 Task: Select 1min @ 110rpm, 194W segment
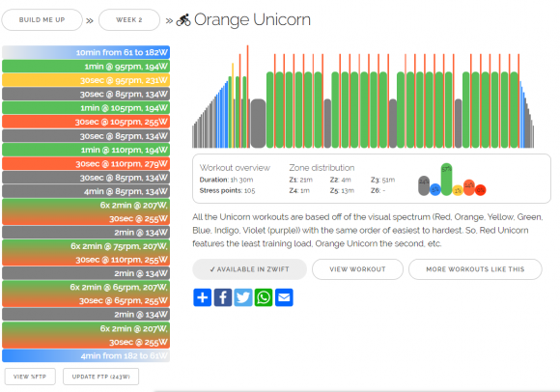point(86,150)
